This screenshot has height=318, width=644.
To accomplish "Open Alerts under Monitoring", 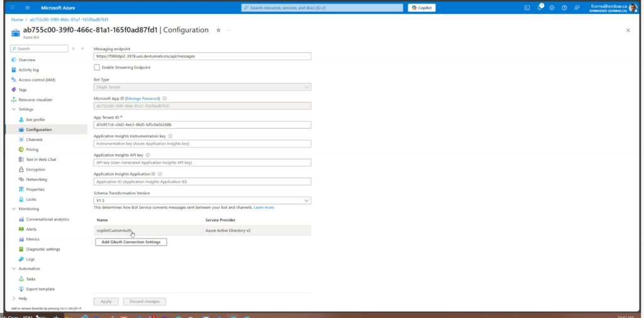I will 31,229.
